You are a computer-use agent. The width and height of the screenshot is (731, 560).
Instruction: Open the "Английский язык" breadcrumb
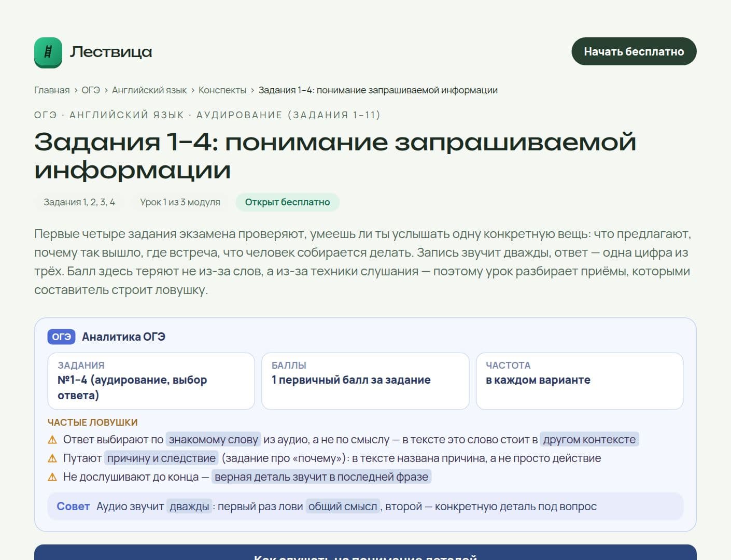(x=149, y=90)
